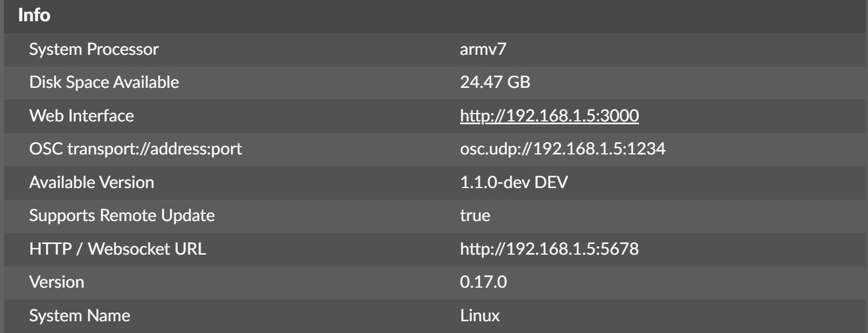Click the Disk Space Available label

104,83
